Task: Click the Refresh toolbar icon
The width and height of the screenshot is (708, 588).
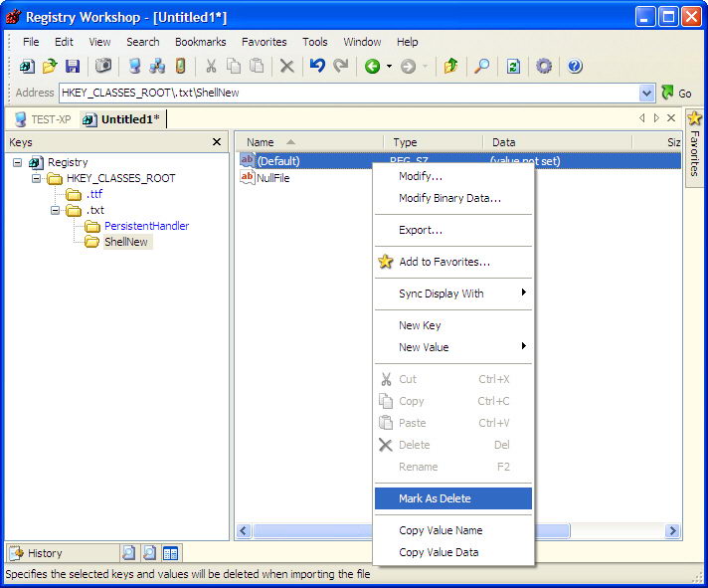Action: tap(513, 67)
